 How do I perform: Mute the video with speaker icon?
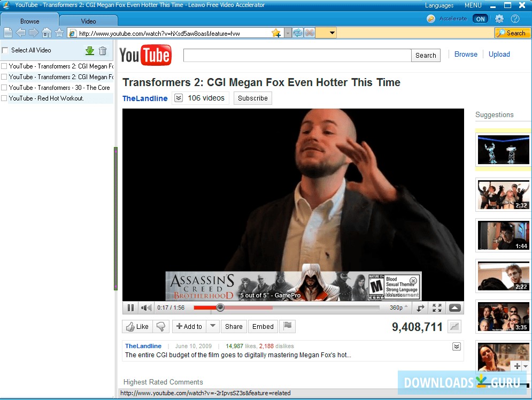click(x=146, y=307)
